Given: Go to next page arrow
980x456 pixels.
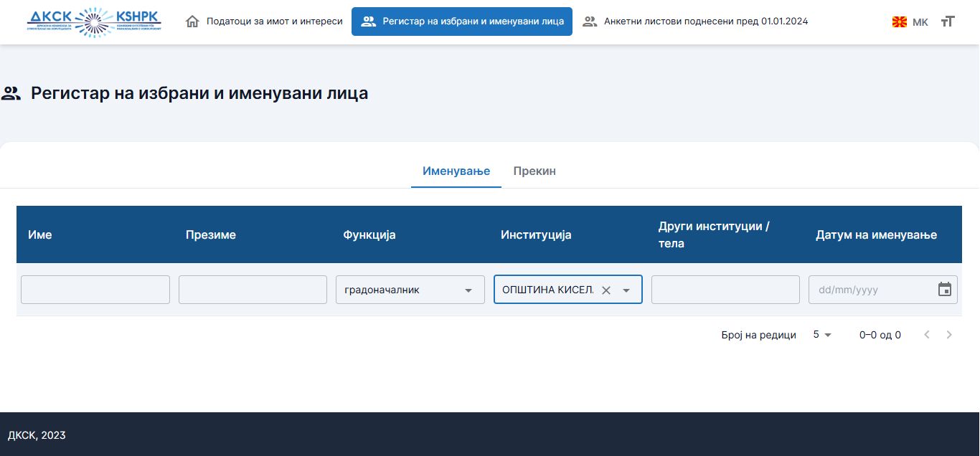Looking at the screenshot, I should pos(950,335).
